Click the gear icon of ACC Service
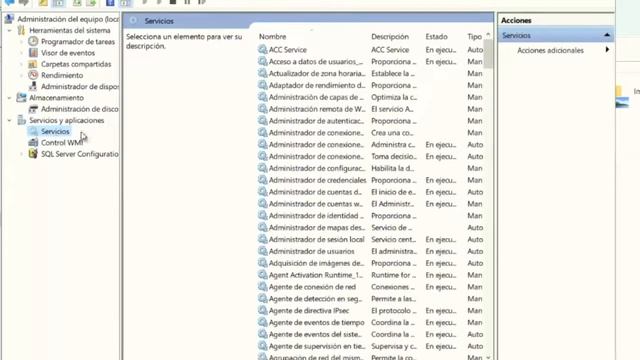 point(262,49)
